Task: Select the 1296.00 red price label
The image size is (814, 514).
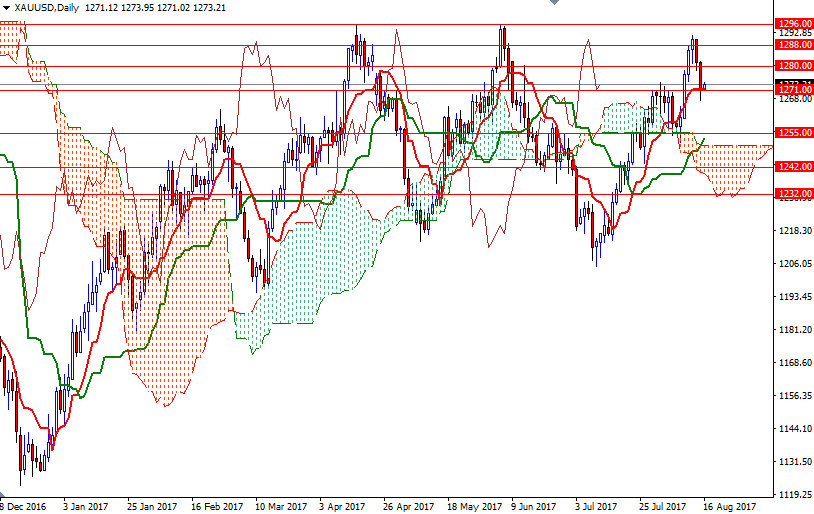Action: pos(793,23)
